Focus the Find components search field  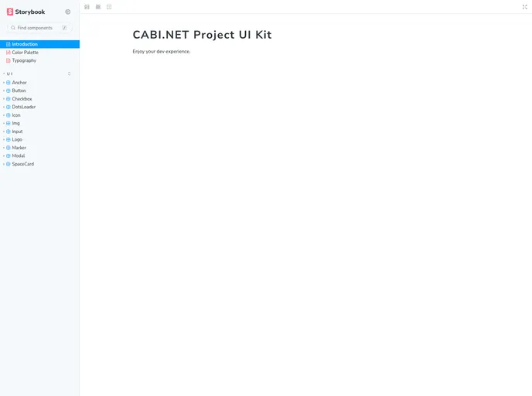39,28
